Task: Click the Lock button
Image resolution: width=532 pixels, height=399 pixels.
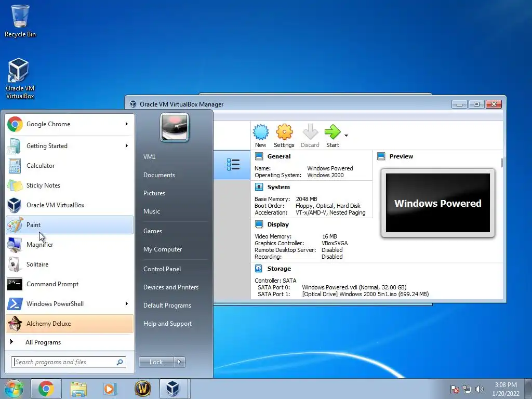Action: pos(156,362)
